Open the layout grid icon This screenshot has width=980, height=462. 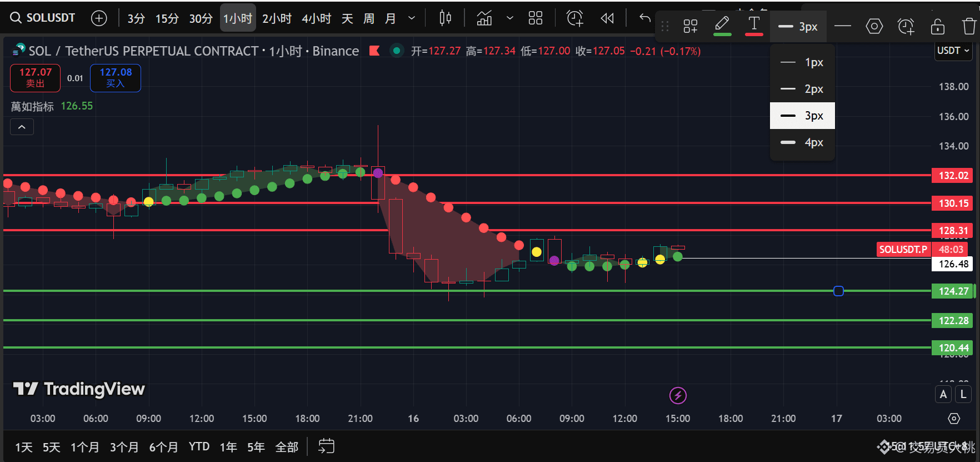(536, 18)
